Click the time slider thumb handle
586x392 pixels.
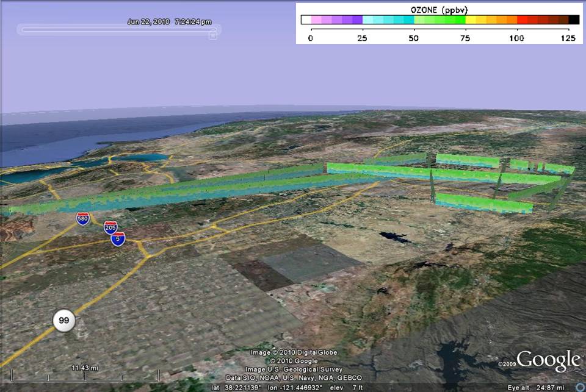[x=212, y=35]
